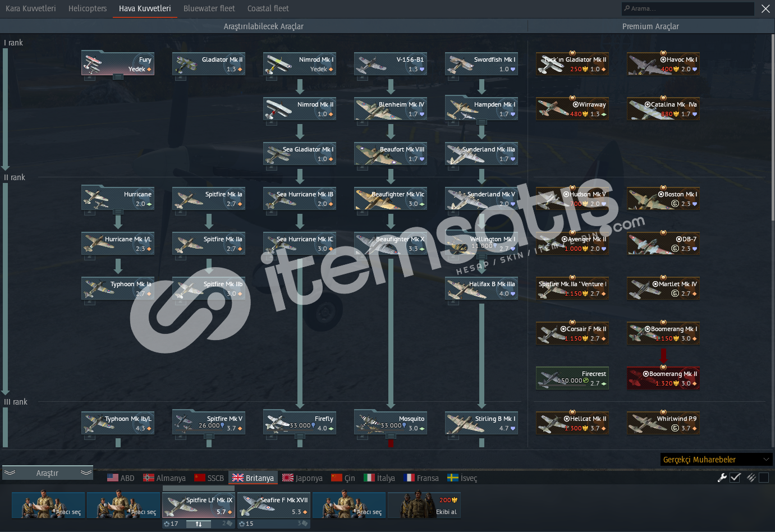The image size is (775, 532).
Task: Click Ekibi al crew purchase button
Action: coord(424,505)
